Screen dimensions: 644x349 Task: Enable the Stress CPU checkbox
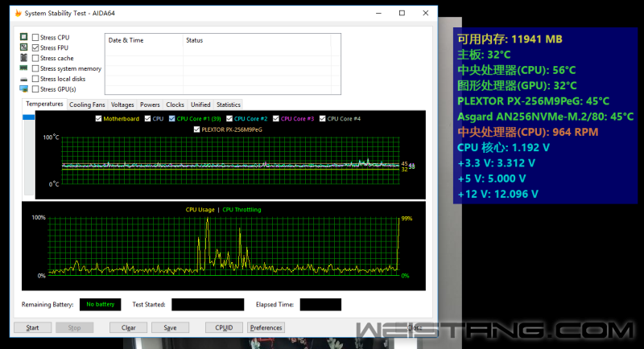coord(35,38)
